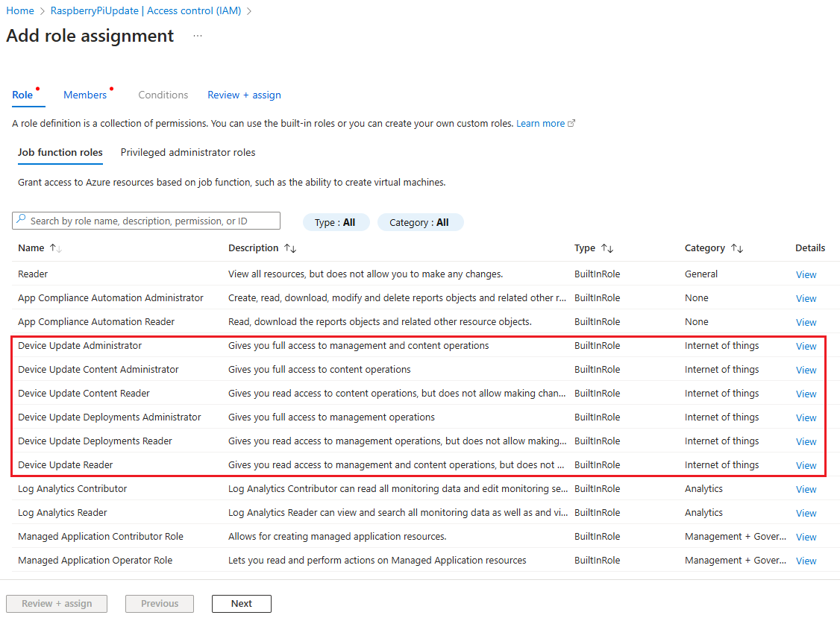
Task: Select the Reader role name
Action: pos(33,274)
